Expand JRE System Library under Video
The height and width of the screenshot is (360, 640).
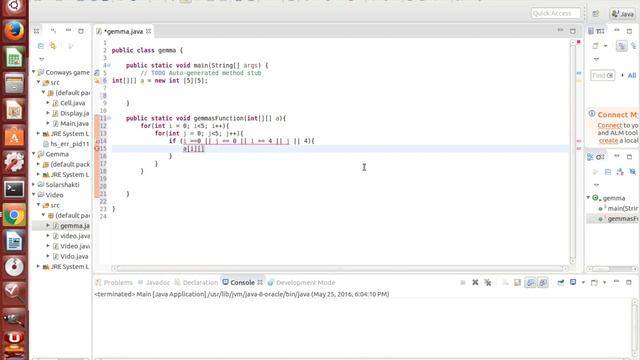[x=39, y=267]
